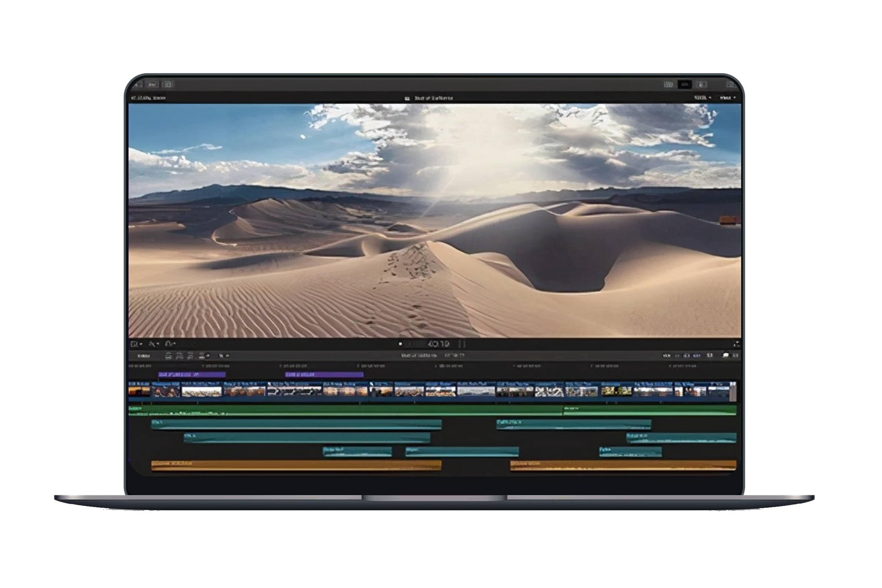Screen dimensions: 882x588
Task: Open the Titles and Generators sidebar
Action: 168,84
